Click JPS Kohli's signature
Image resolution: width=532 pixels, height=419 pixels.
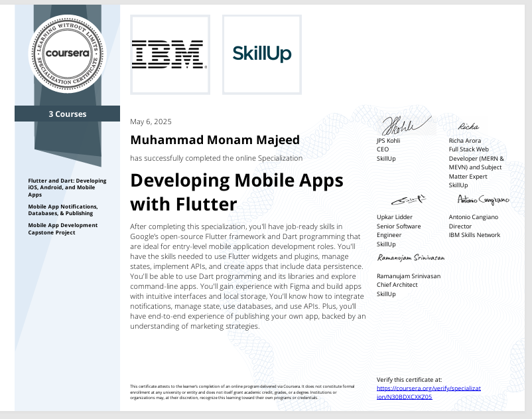406,125
